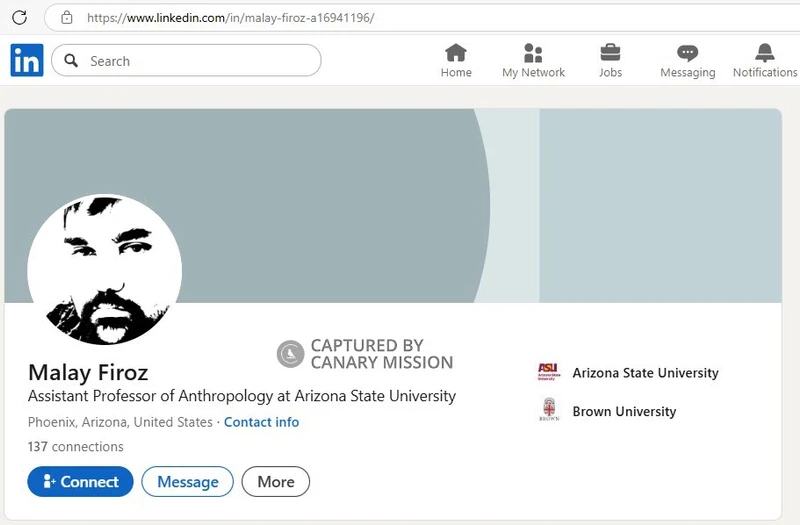The width and height of the screenshot is (800, 525).
Task: Click the search magnifier icon
Action: point(71,61)
